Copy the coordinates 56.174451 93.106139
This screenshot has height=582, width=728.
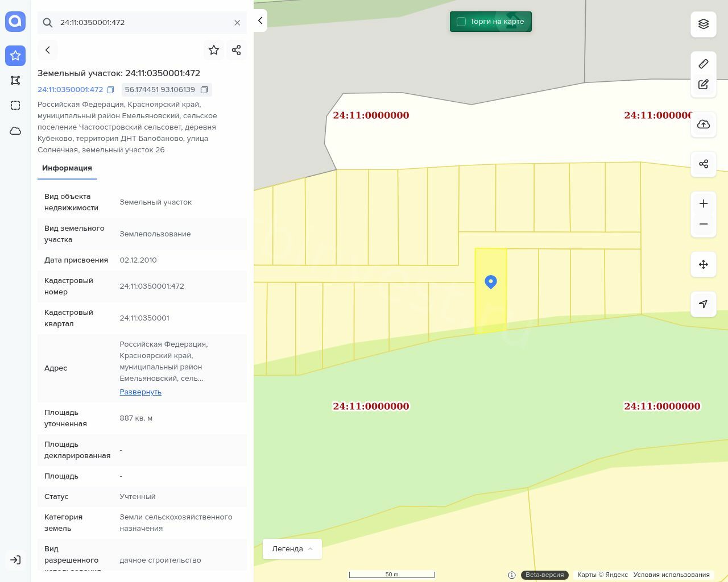204,90
